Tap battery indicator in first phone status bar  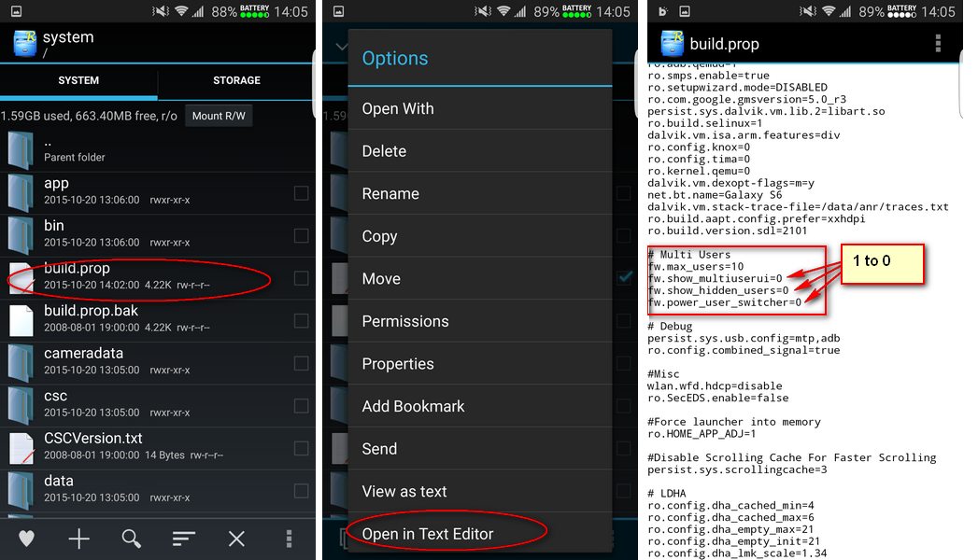point(254,11)
